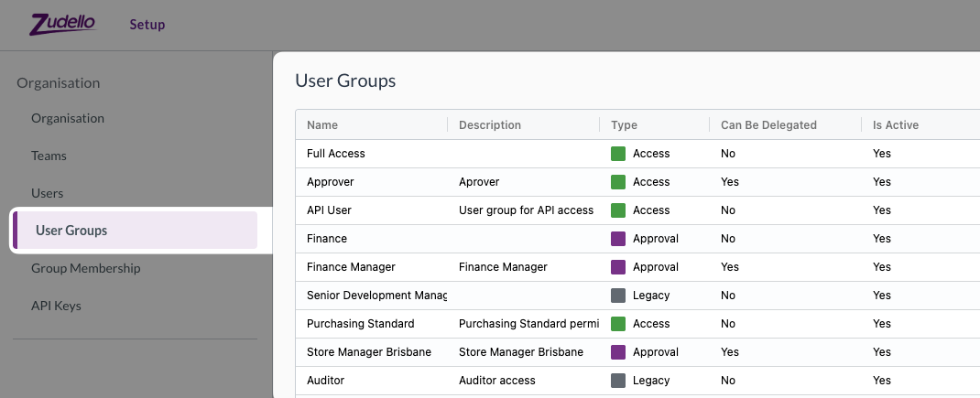Open the Finance Manager group row

(x=637, y=267)
